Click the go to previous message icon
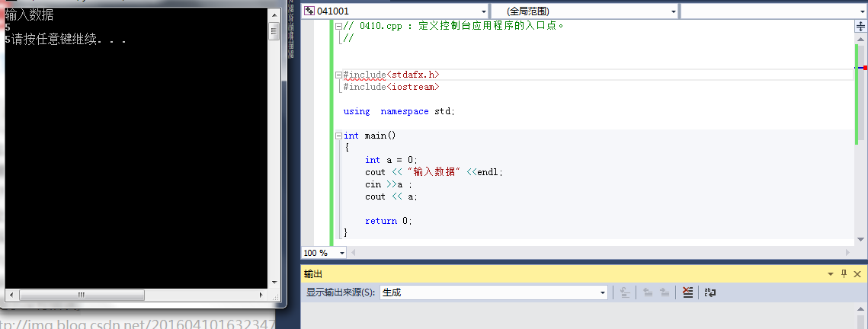The height and width of the screenshot is (329, 868). tap(648, 292)
